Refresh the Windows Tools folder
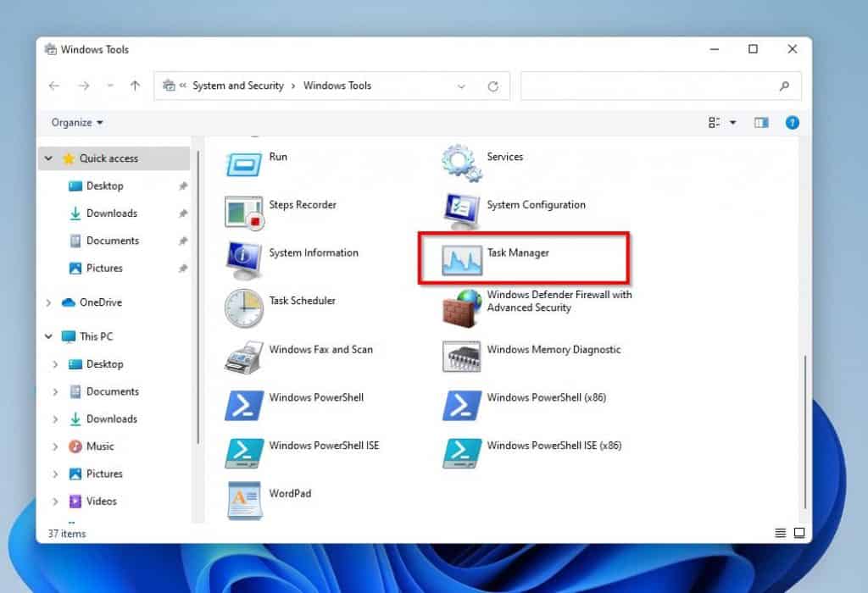 click(x=492, y=86)
